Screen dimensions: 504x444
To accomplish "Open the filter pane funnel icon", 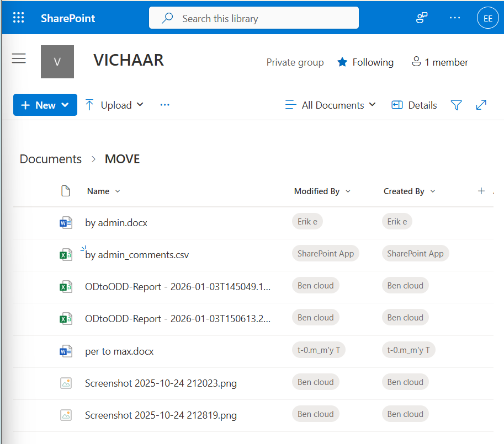I will point(457,105).
